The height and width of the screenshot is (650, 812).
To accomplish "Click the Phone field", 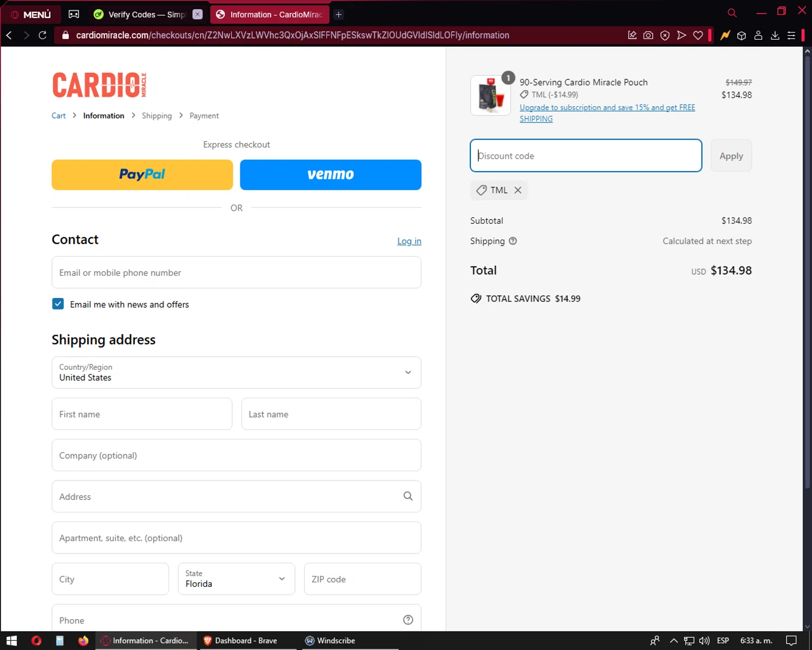I will tap(237, 619).
